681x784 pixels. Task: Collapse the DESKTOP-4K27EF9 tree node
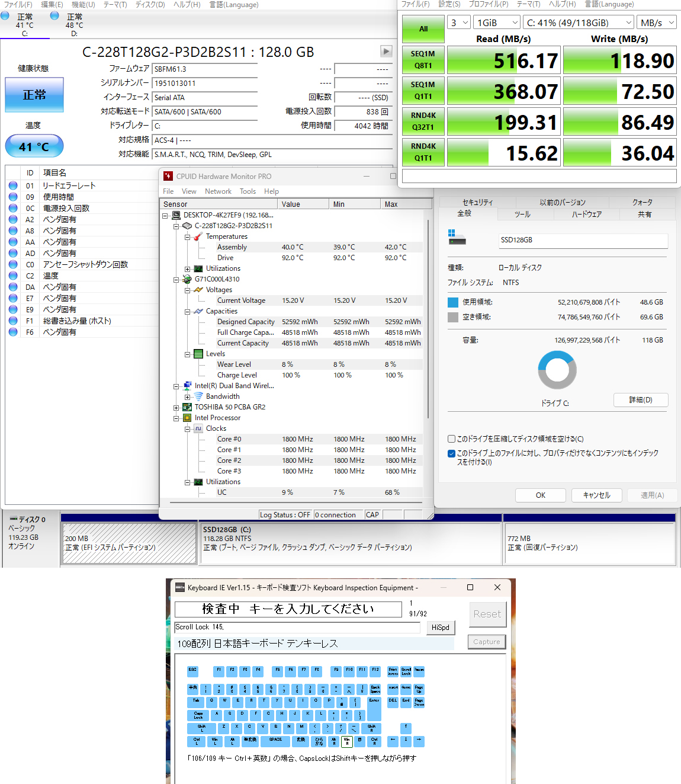click(x=165, y=215)
